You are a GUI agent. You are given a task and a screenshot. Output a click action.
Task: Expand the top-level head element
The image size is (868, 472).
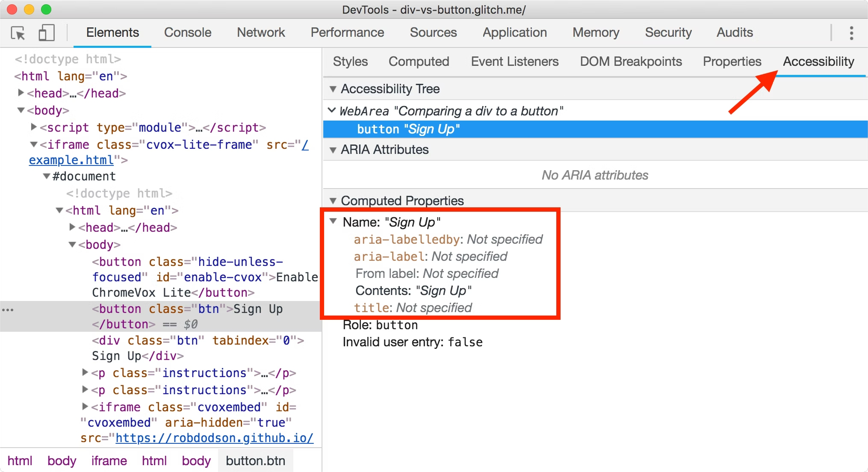21,92
